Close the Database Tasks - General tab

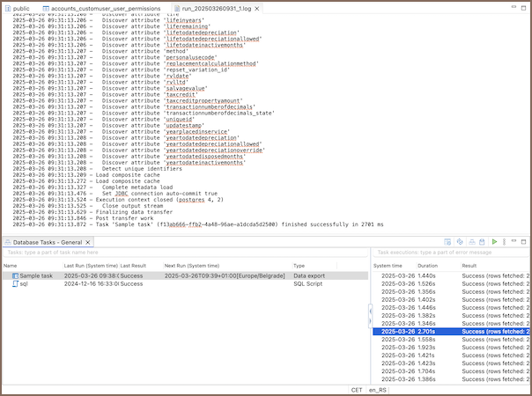click(x=89, y=242)
